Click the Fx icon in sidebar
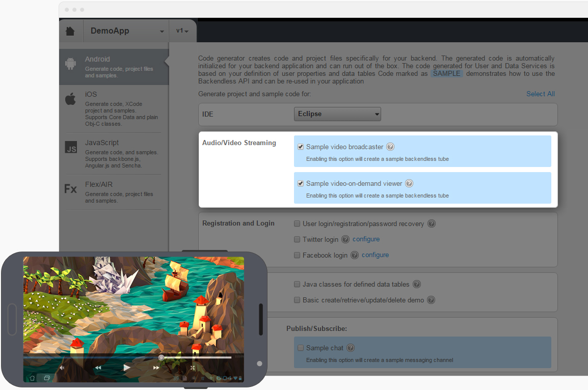 point(70,188)
